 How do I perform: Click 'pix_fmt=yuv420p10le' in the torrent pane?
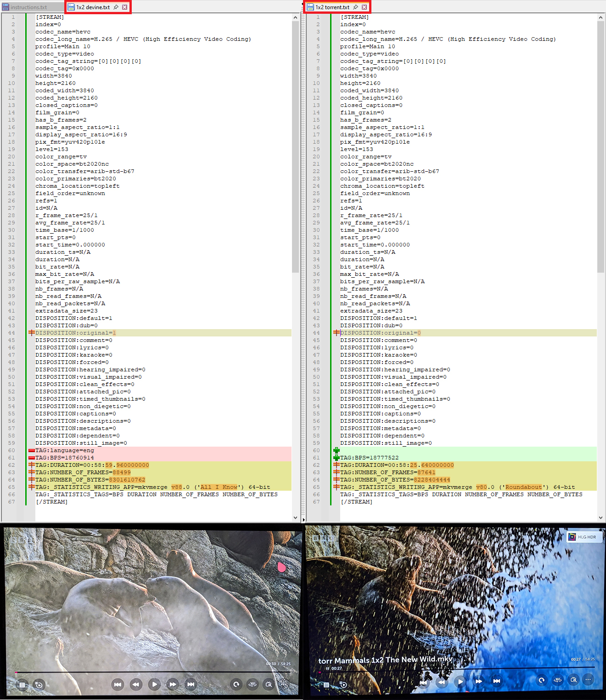point(375,142)
